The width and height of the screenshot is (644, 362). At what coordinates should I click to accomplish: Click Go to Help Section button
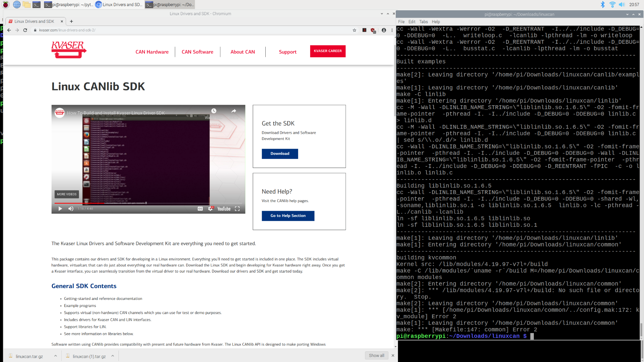[x=288, y=216]
